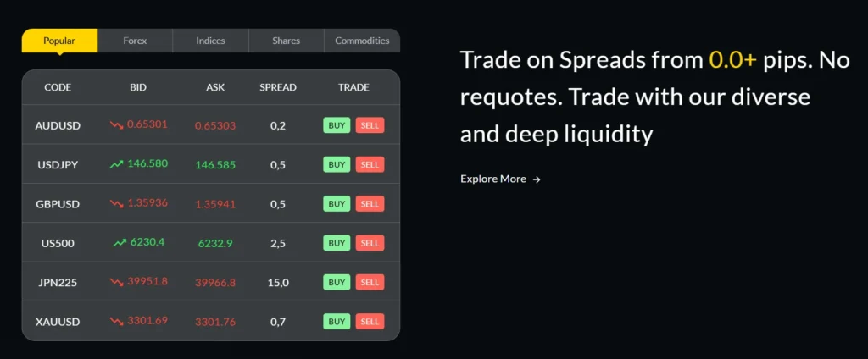
Task: Click the downtrend arrow icon for XAUUSD
Action: pyautogui.click(x=116, y=321)
